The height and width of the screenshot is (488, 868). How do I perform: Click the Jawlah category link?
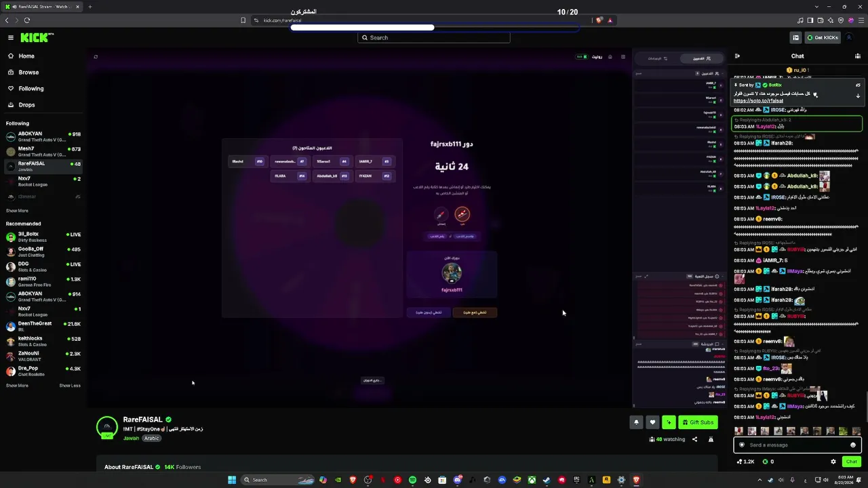tap(131, 439)
